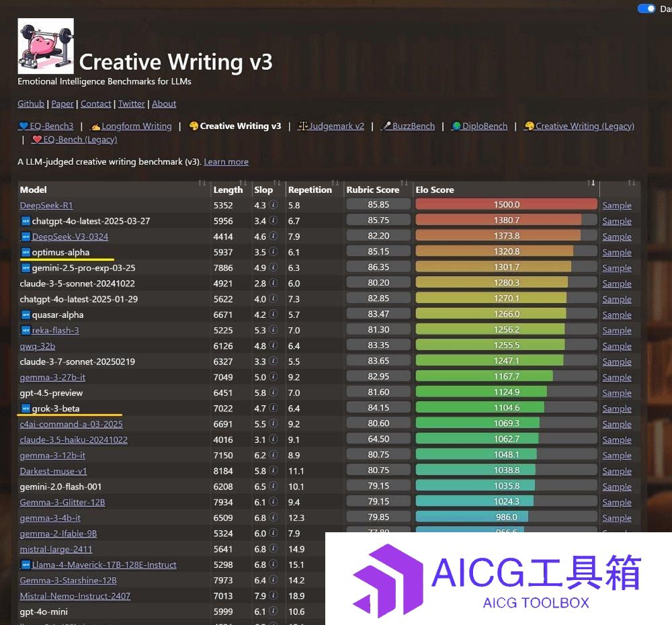The height and width of the screenshot is (625, 672).
Task: Sort table by Length column arrows
Action: pos(243,183)
